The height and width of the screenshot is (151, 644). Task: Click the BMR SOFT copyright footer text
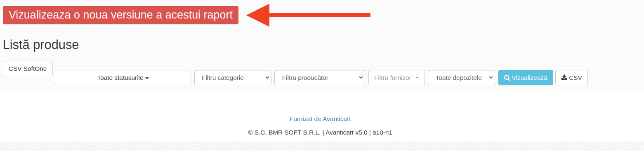[x=320, y=132]
